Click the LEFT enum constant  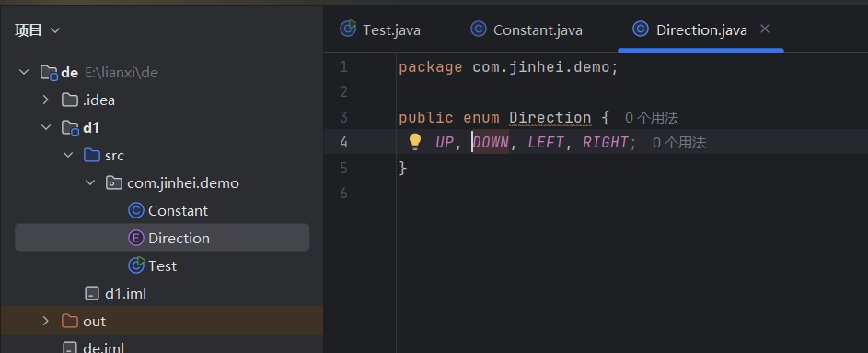[545, 143]
